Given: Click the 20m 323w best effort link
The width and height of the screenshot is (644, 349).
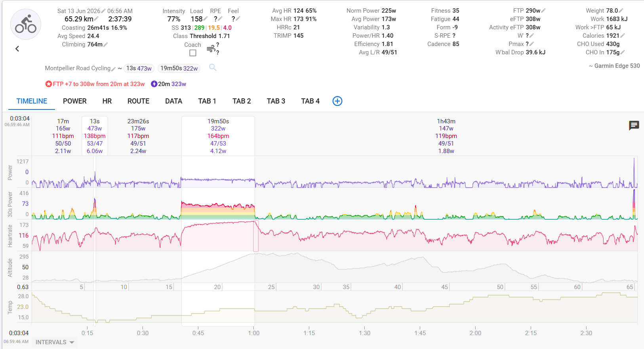Looking at the screenshot, I should [169, 84].
